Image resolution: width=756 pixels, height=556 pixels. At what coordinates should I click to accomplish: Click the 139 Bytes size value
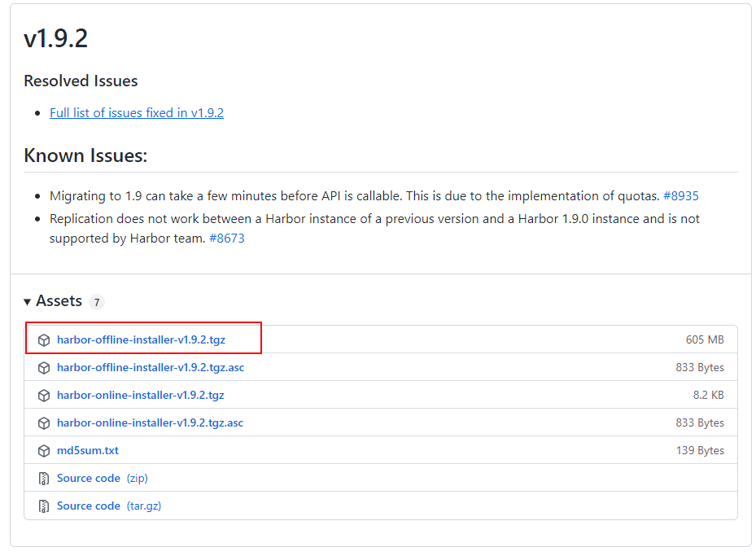tap(700, 450)
